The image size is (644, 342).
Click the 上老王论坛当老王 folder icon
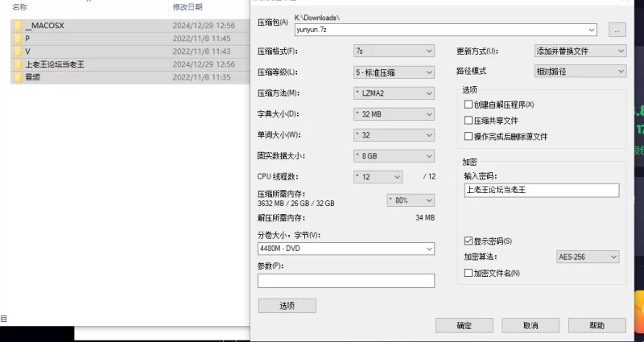click(x=18, y=64)
